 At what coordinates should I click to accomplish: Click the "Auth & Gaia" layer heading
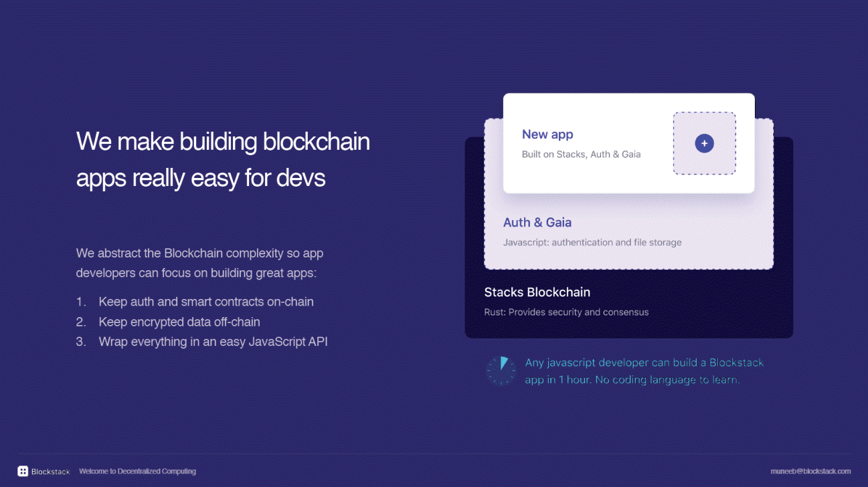coord(537,222)
